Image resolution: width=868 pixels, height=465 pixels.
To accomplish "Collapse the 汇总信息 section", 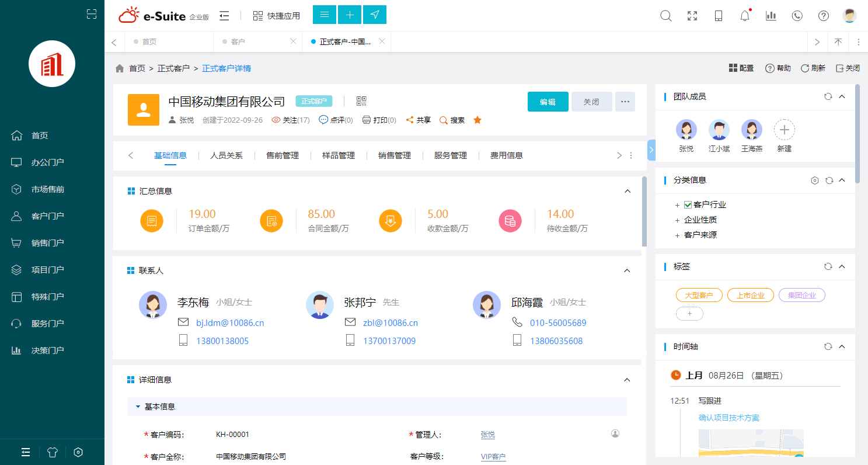I will point(627,191).
